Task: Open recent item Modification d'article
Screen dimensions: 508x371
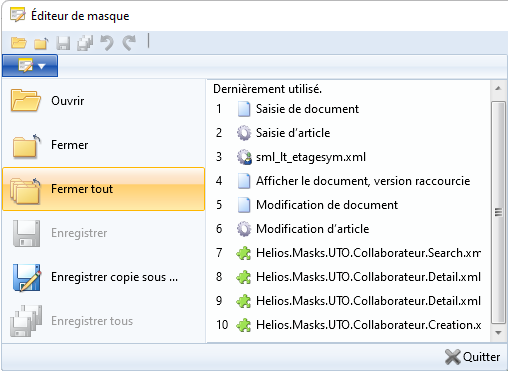Action: (349, 229)
